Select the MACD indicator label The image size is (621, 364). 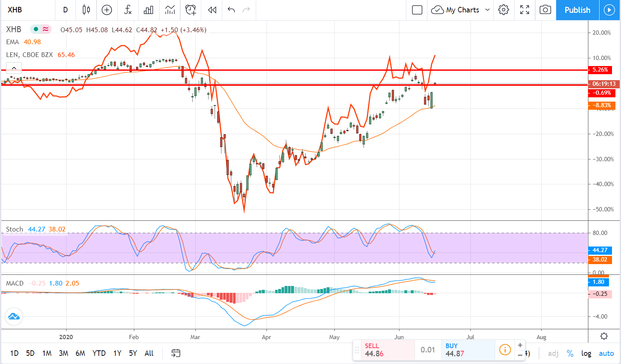click(x=15, y=283)
